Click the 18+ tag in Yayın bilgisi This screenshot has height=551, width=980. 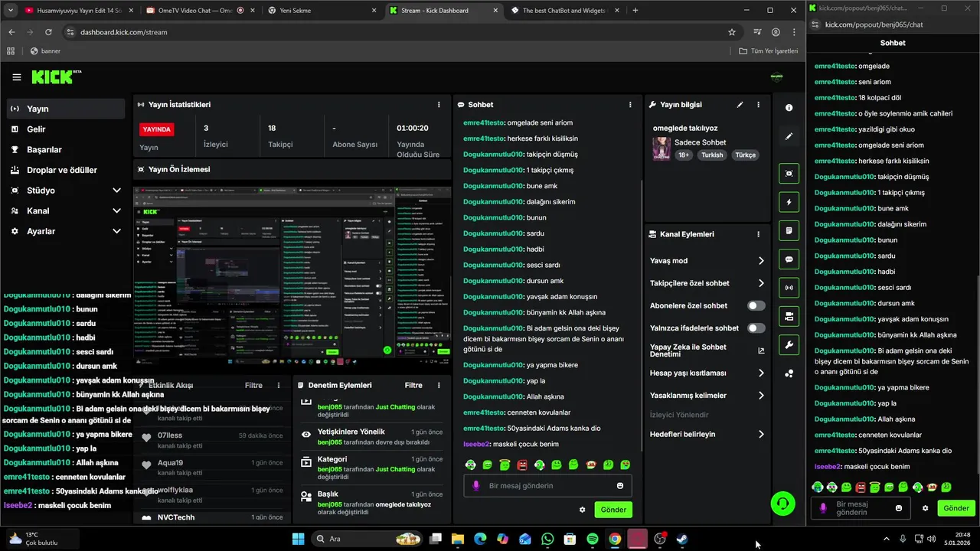pos(684,155)
